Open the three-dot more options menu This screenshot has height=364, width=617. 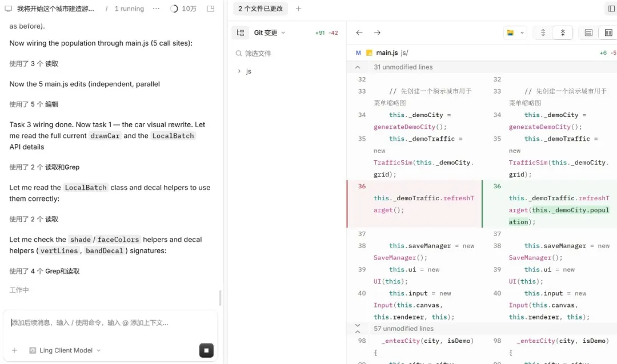156,9
